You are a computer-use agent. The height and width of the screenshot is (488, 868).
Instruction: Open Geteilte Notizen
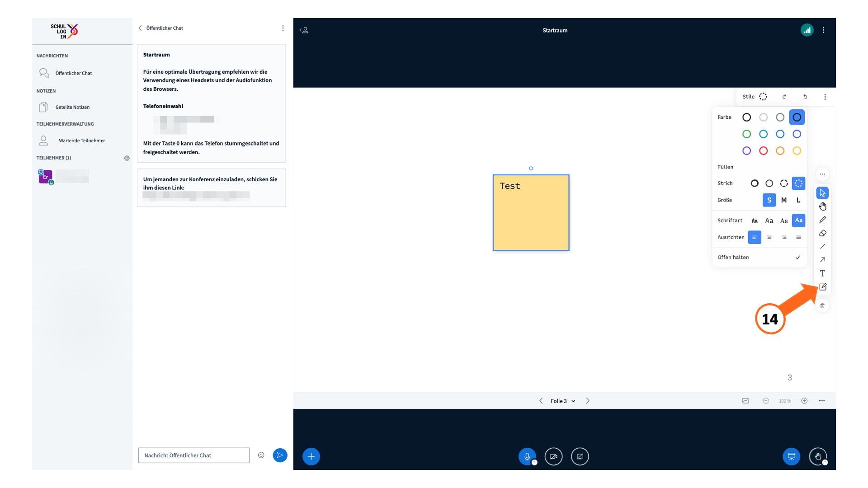[x=64, y=107]
